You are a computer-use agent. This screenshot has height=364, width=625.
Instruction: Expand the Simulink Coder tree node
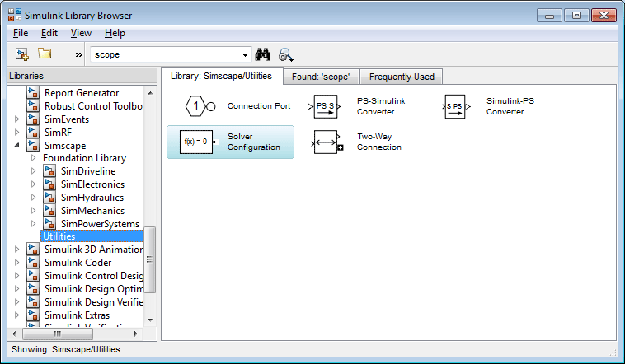click(16, 263)
